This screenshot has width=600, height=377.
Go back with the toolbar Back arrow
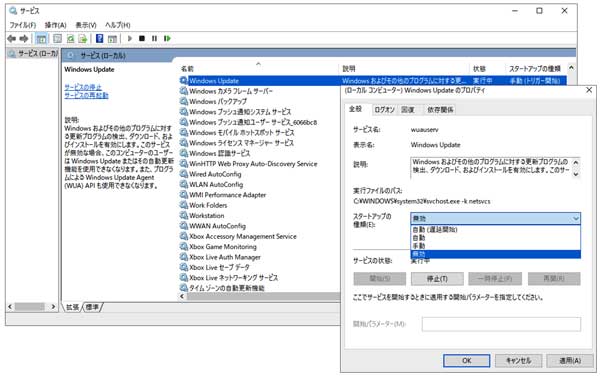click(12, 38)
